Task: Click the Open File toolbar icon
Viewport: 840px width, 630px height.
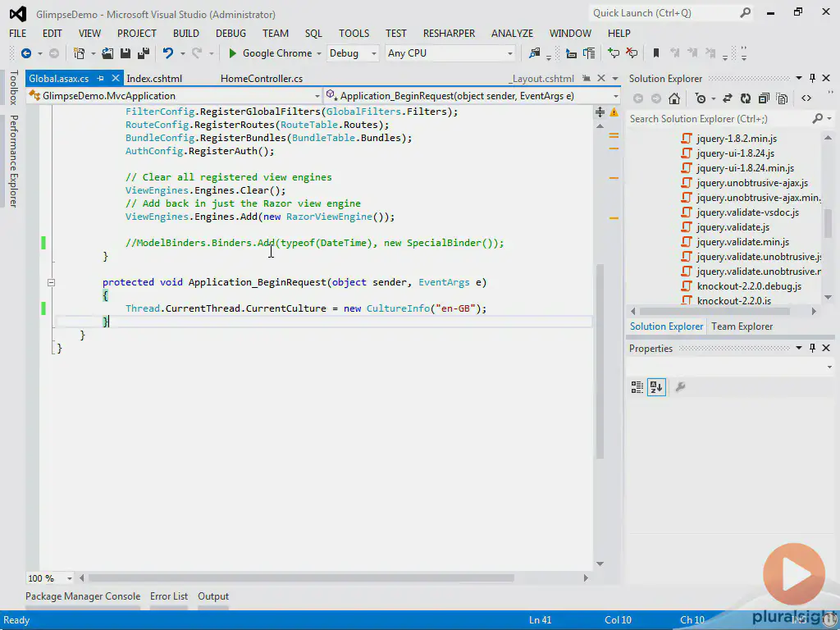Action: pos(107,53)
